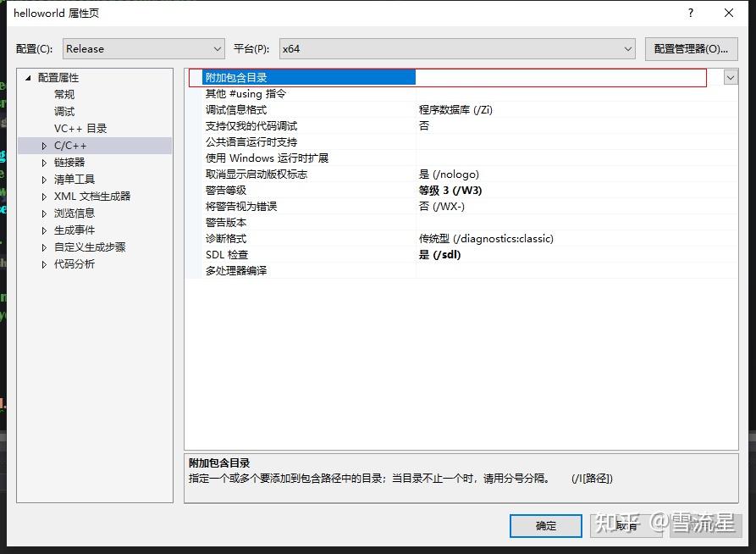Click the 是 (/sdl) value
The width and height of the screenshot is (756, 554).
point(439,254)
